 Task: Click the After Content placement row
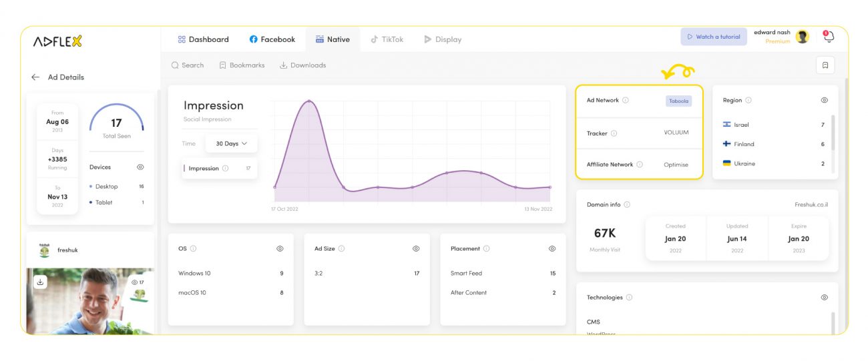[503, 293]
